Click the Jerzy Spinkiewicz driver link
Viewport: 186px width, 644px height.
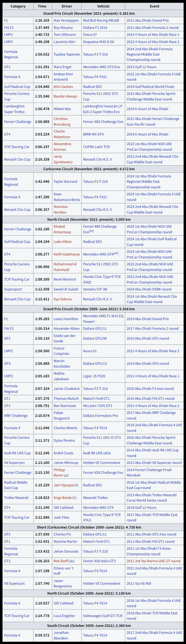tap(63, 159)
